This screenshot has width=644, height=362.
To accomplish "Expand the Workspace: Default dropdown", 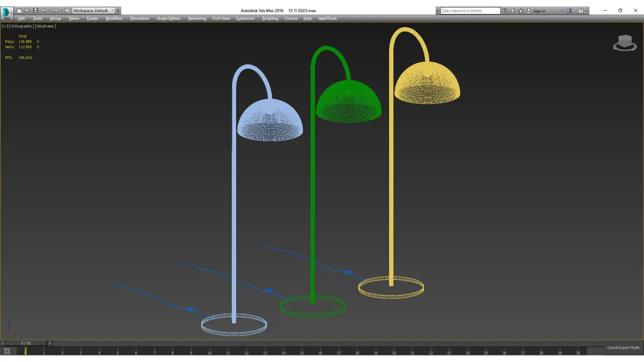I will (93, 11).
